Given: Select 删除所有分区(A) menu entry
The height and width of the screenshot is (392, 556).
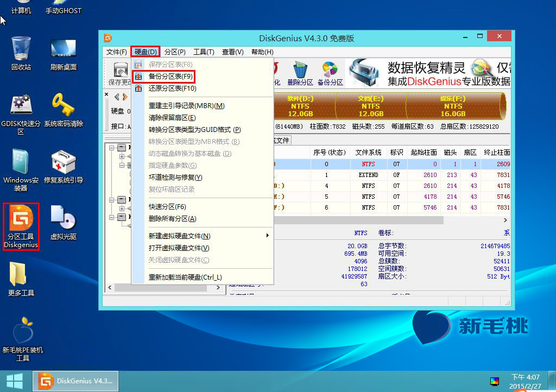Looking at the screenshot, I should click(x=203, y=219).
